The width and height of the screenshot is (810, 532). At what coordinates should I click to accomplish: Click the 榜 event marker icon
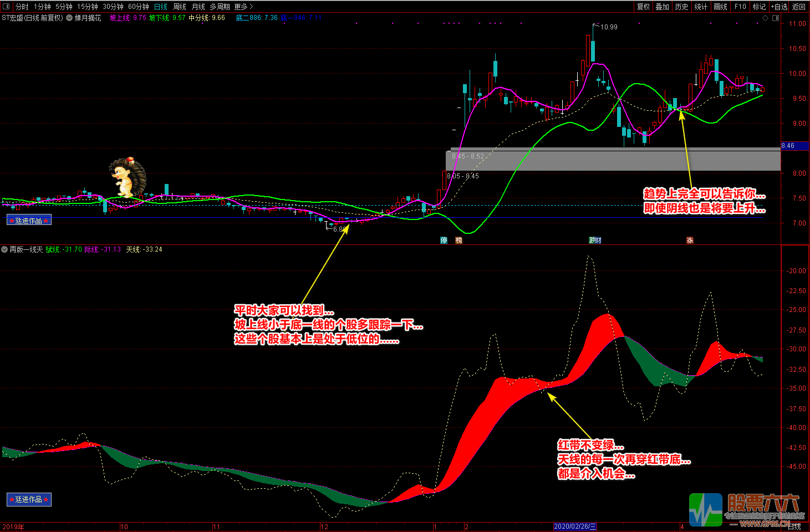pos(459,240)
